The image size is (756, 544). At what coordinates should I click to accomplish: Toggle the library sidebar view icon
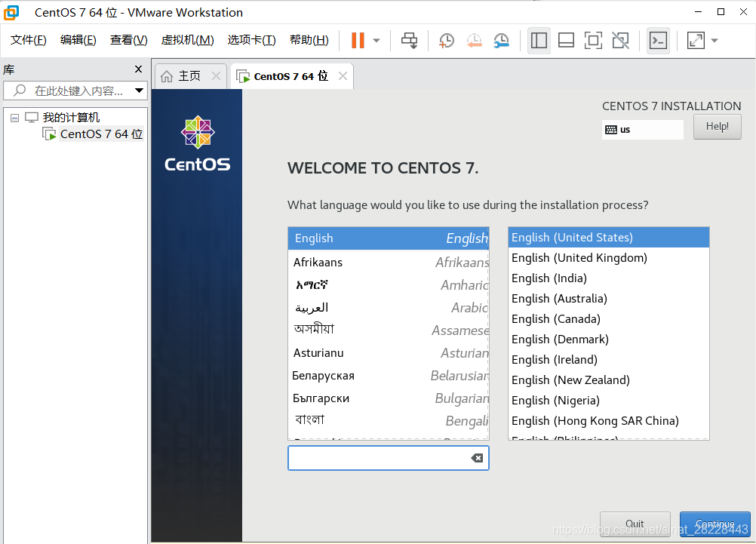[539, 41]
